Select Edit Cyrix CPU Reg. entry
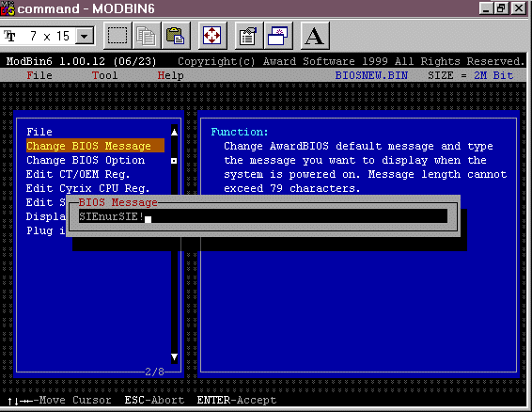 (x=87, y=188)
